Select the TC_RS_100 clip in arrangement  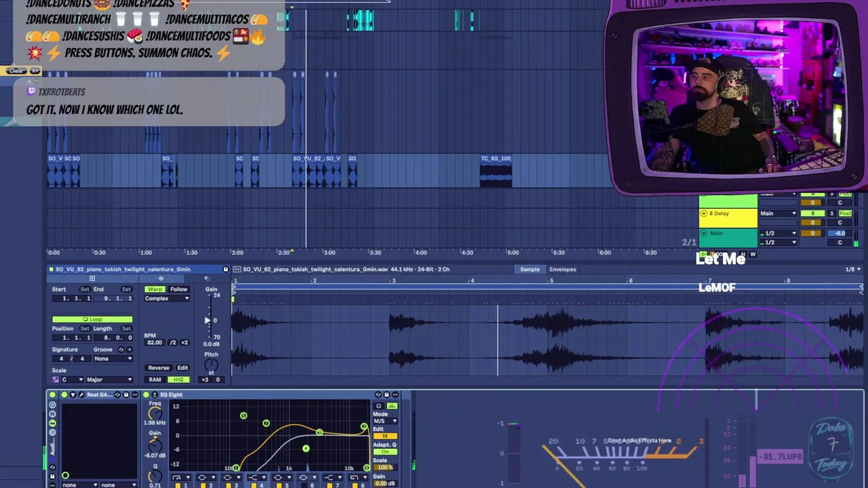point(496,170)
